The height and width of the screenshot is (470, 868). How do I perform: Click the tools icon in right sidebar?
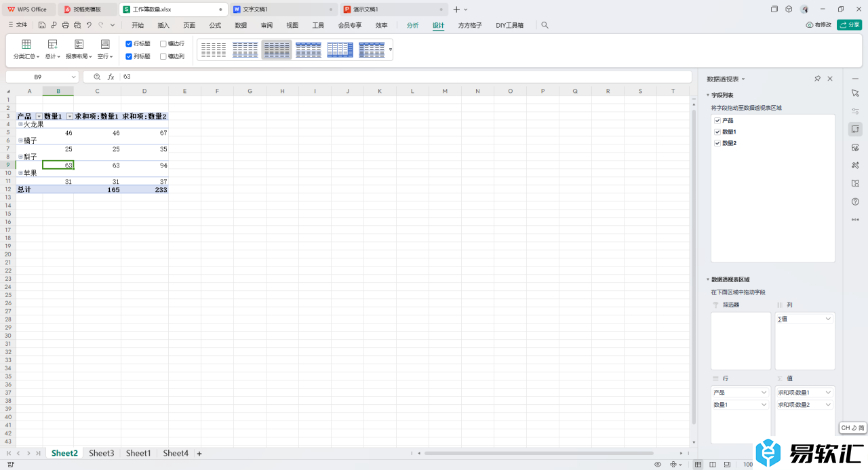tap(855, 165)
